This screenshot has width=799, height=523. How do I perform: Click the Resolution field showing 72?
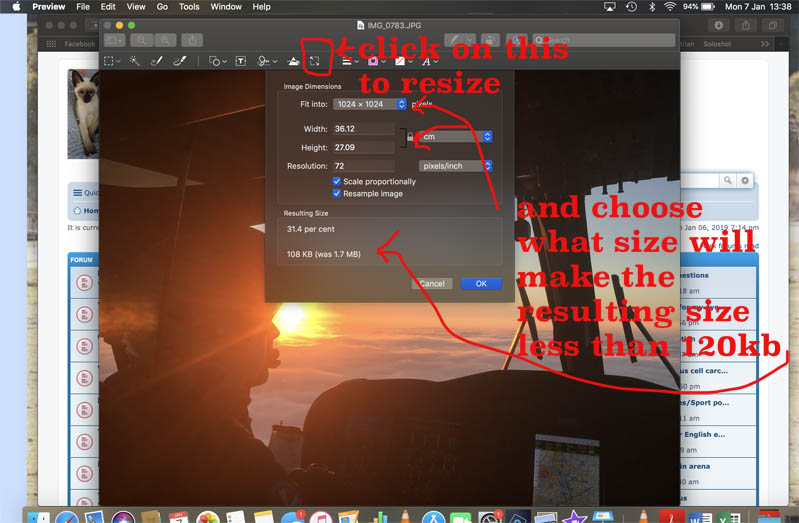pos(363,166)
